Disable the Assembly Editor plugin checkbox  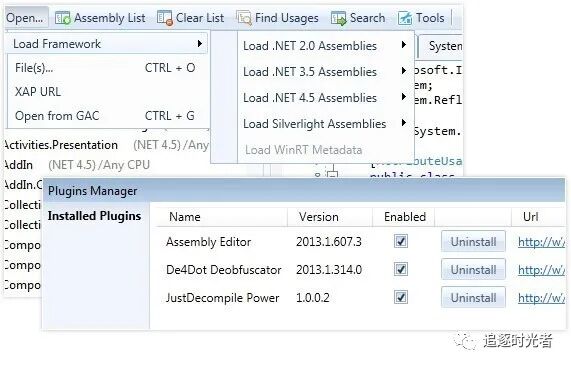(401, 241)
